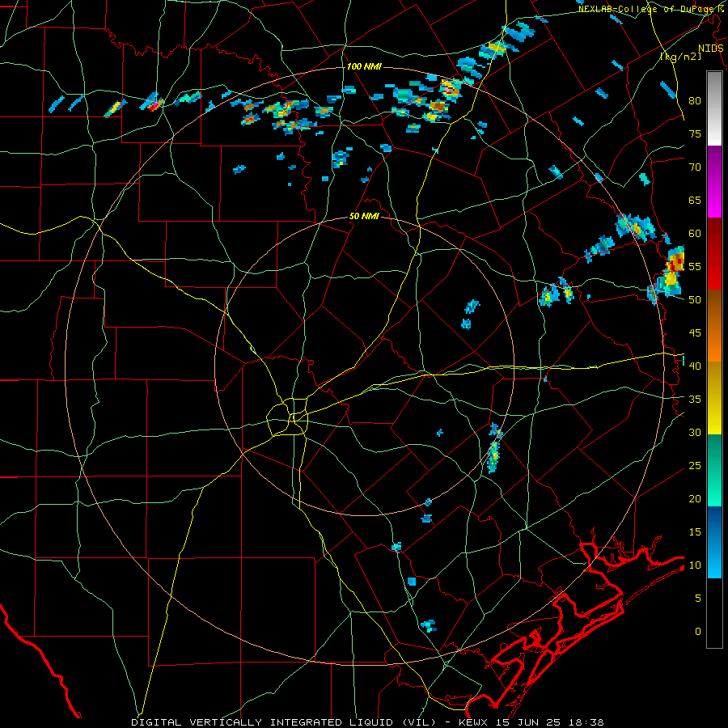The height and width of the screenshot is (728, 728).
Task: Click the 20 value on the VIL scale
Action: [695, 498]
